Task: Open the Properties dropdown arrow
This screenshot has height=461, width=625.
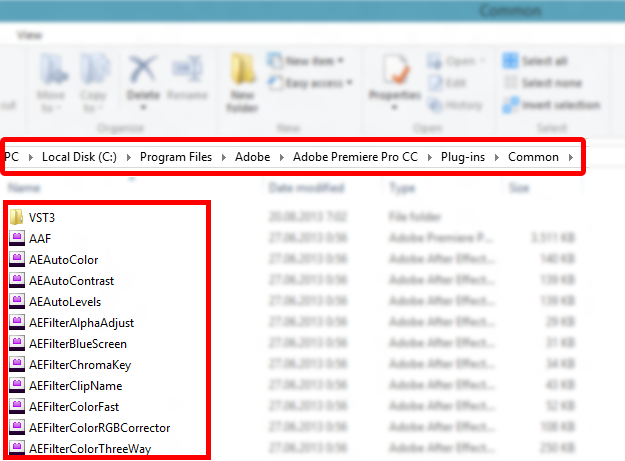Action: pyautogui.click(x=394, y=108)
